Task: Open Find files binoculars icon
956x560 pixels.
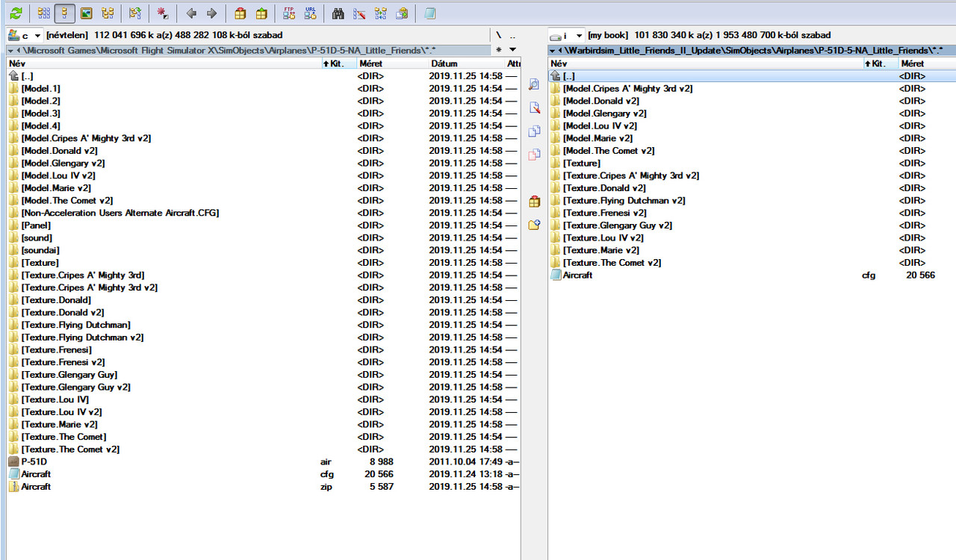Action: [x=338, y=13]
